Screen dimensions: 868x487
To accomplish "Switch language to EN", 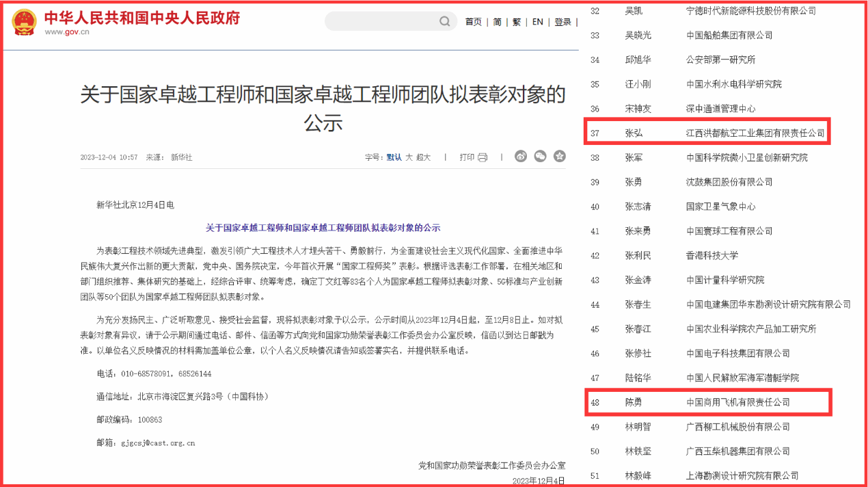I will click(x=538, y=22).
